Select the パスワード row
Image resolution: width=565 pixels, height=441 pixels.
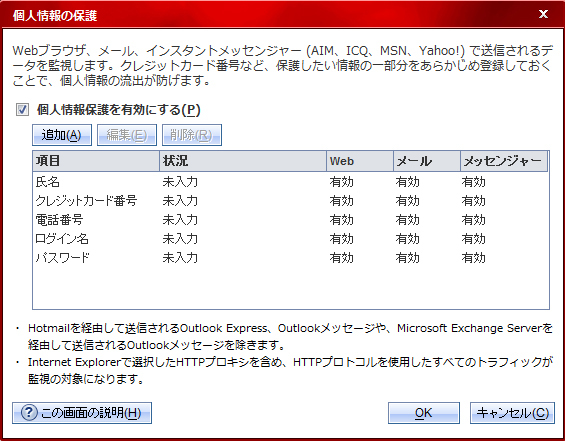click(290, 258)
